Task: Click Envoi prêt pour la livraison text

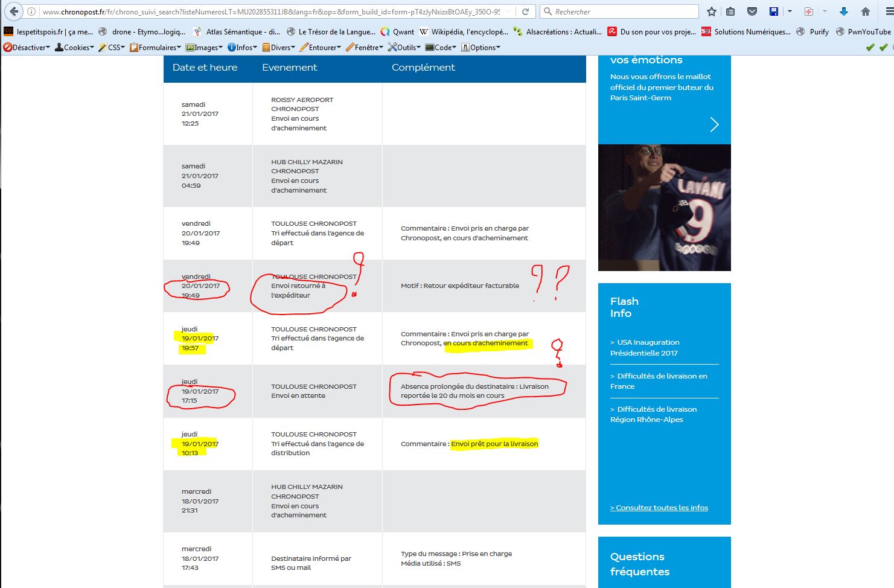Action: [494, 444]
